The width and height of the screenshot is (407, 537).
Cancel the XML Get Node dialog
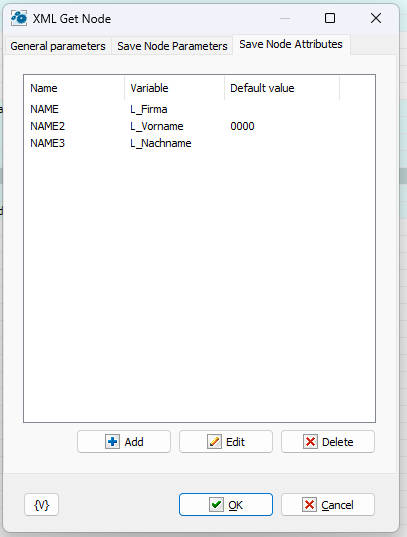point(328,504)
